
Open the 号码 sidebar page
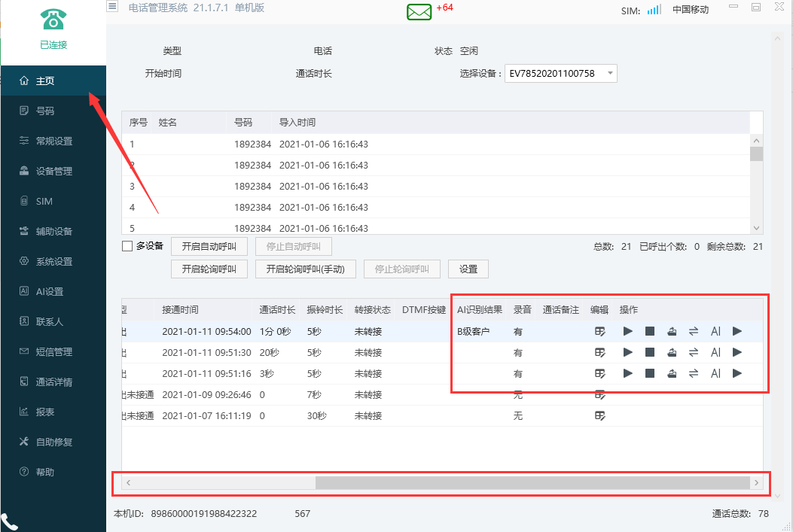[x=53, y=111]
